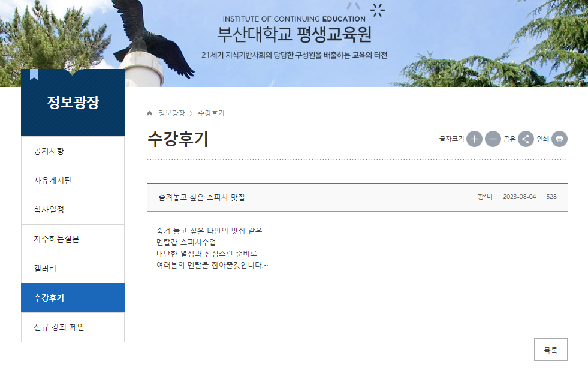Click INSTITUTE OF CONTINUING EDUCATION text

point(294,19)
